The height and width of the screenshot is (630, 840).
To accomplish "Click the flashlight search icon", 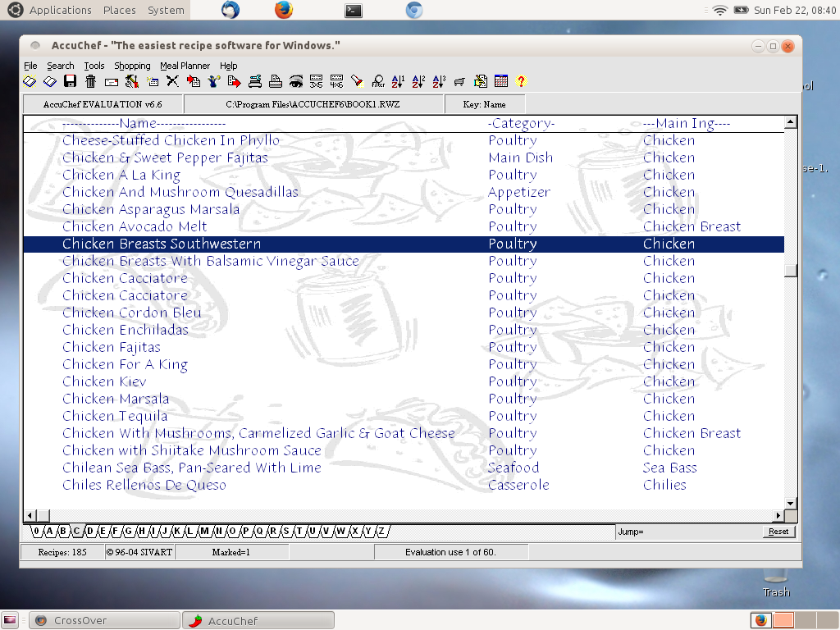I will (357, 81).
